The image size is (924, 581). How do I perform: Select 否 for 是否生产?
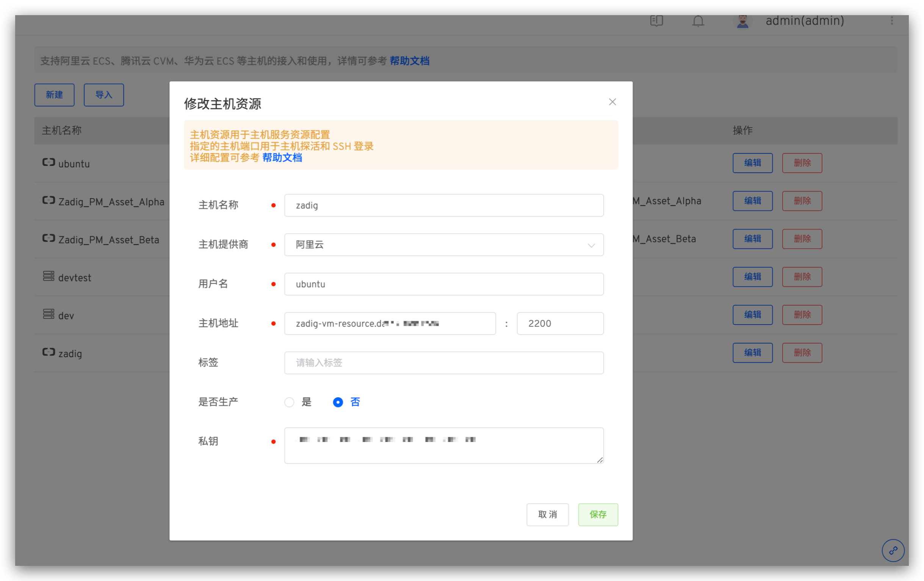tap(337, 402)
